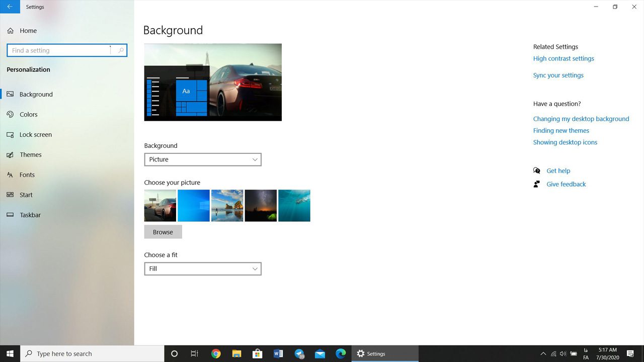
Task: Show hidden system tray icons
Action: pos(543,354)
